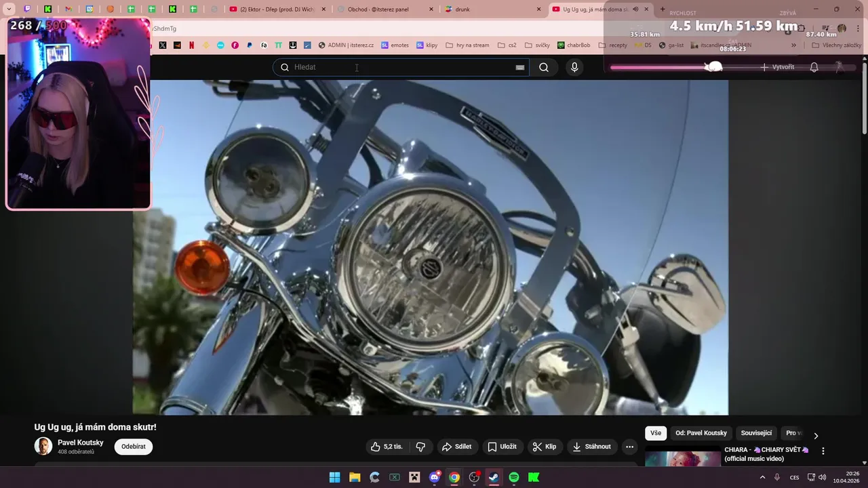Open Discord from the taskbar
Image resolution: width=868 pixels, height=488 pixels.
pos(435,477)
